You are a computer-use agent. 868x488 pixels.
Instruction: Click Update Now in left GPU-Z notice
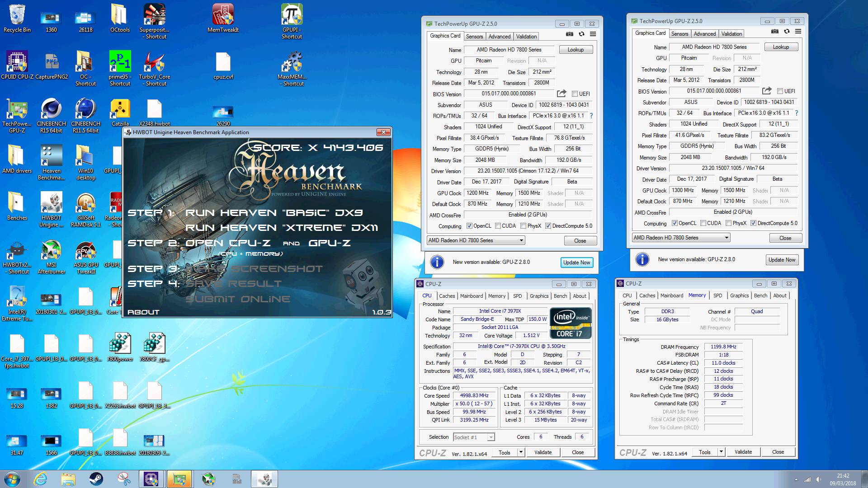coord(576,263)
